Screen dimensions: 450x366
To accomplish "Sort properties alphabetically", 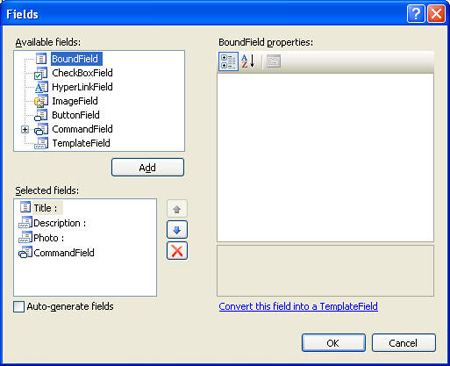I will (x=248, y=61).
